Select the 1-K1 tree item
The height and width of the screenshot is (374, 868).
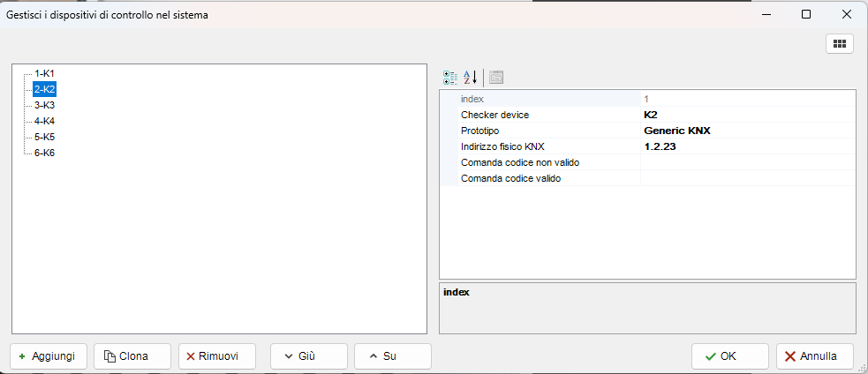click(x=45, y=73)
